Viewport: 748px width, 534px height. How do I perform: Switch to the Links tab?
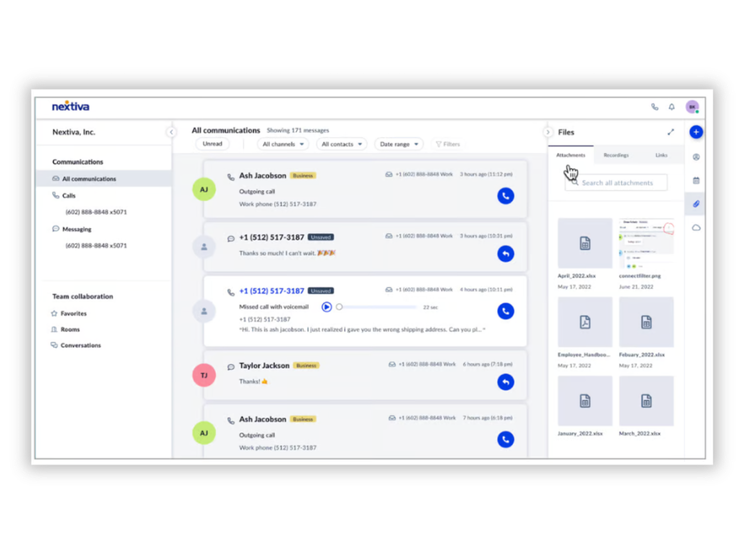pos(661,155)
